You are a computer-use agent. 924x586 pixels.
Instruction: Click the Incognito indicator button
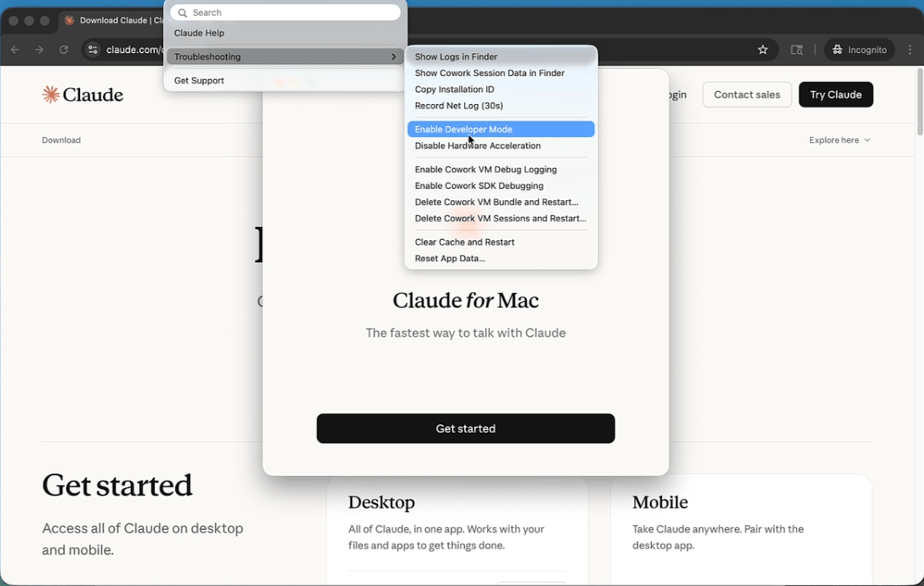click(859, 50)
